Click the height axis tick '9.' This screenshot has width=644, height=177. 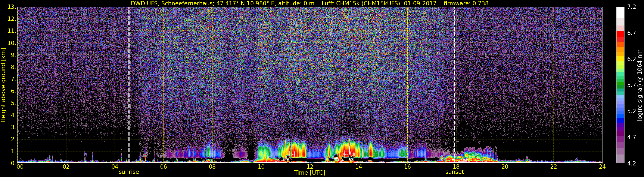pos(13,55)
